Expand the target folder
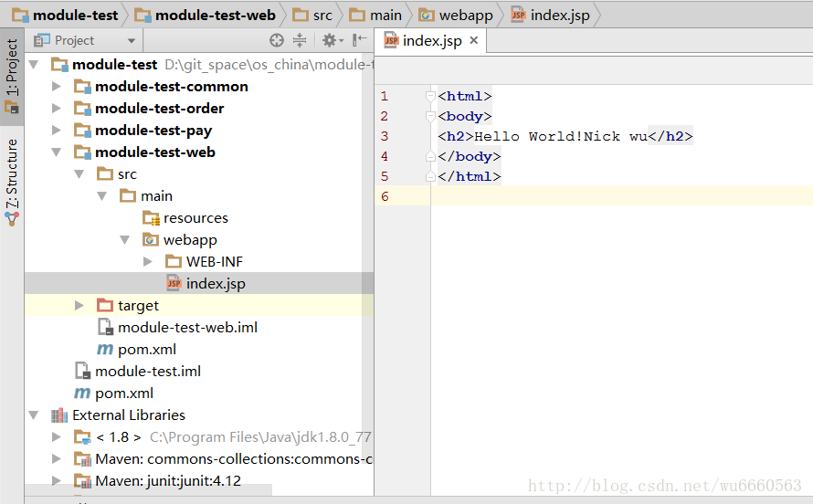 [79, 306]
